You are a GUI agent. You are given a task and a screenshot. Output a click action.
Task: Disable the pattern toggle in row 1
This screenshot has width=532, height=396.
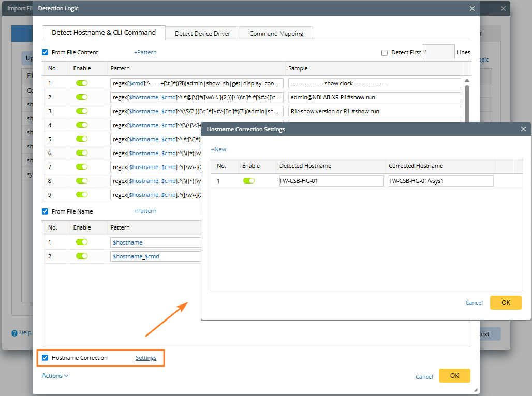(x=82, y=83)
